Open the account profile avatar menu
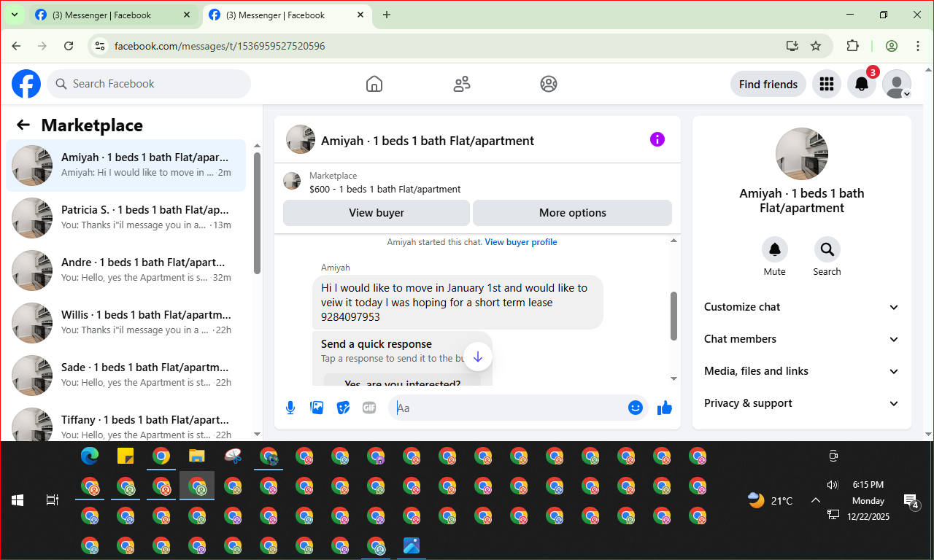 click(x=897, y=84)
